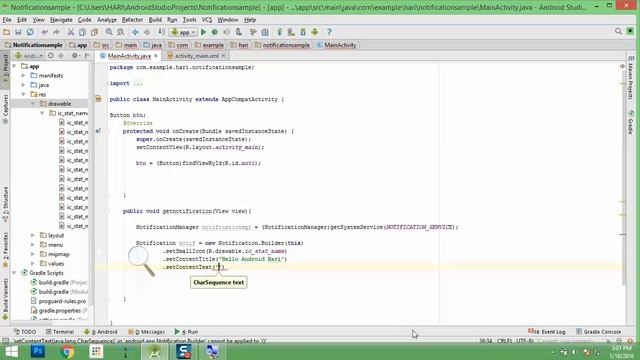Click the Redo arrow in toolbar
This screenshot has height=360, width=640.
pyautogui.click(x=56, y=32)
